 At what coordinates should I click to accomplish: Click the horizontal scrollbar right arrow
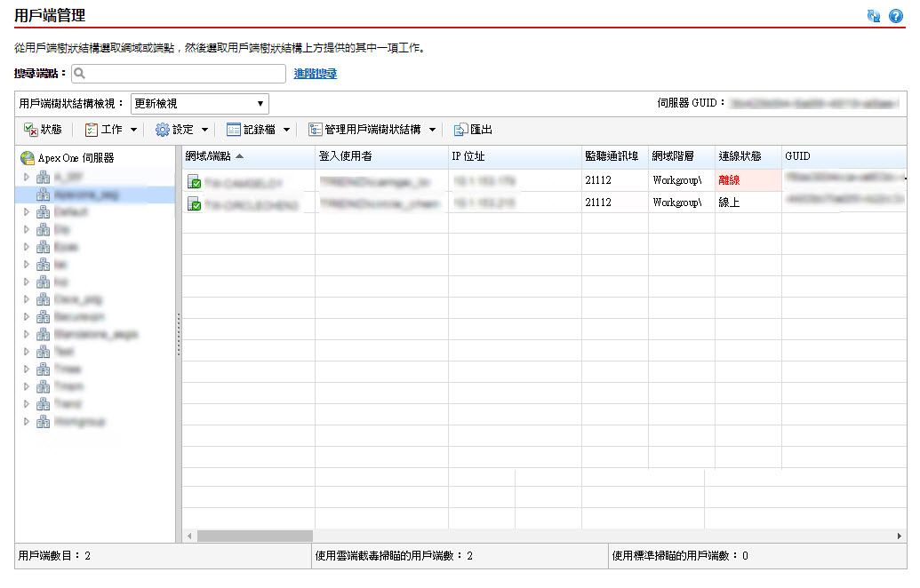coord(900,536)
